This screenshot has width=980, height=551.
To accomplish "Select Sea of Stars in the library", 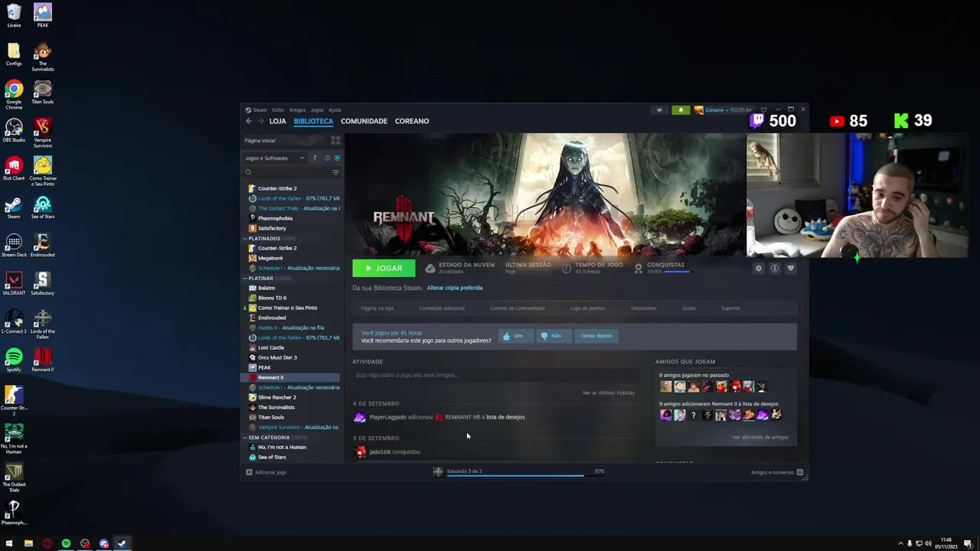I will click(272, 457).
